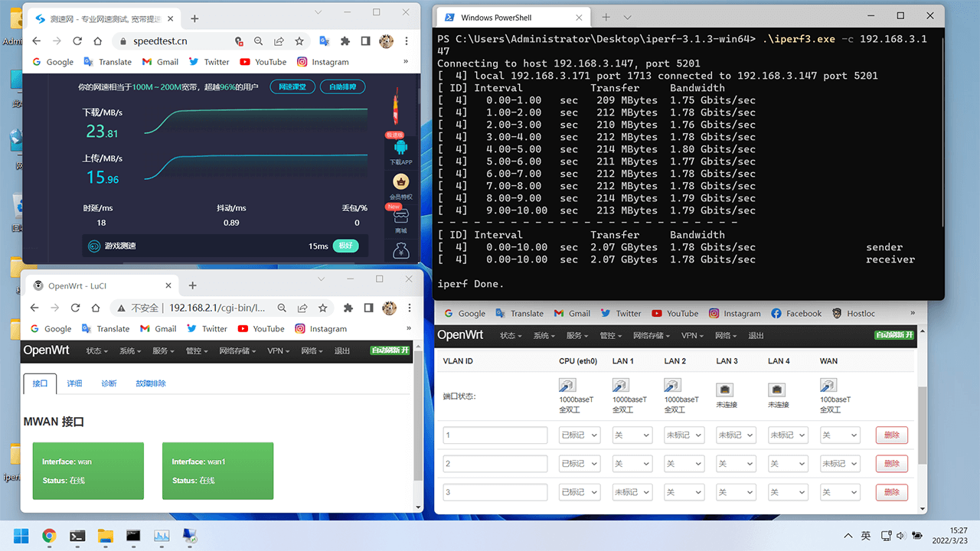
Task: Click 退出 in VLAN switch window
Action: click(x=756, y=335)
